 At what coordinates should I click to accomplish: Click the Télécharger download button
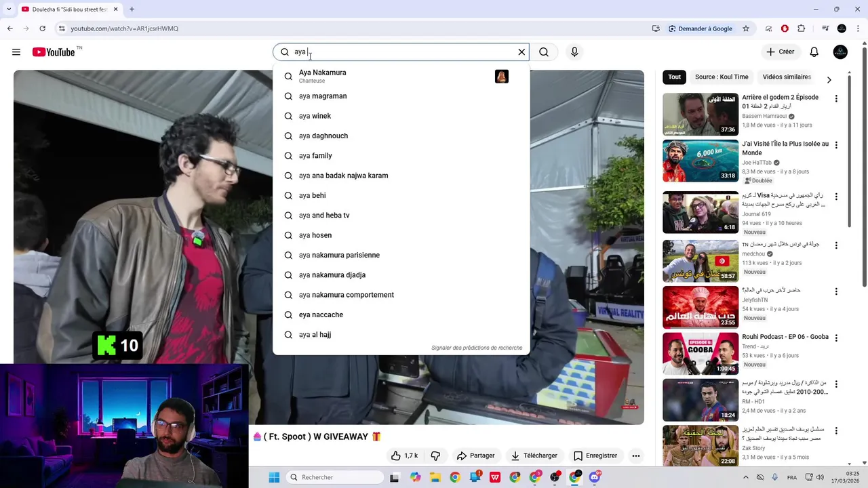click(534, 455)
